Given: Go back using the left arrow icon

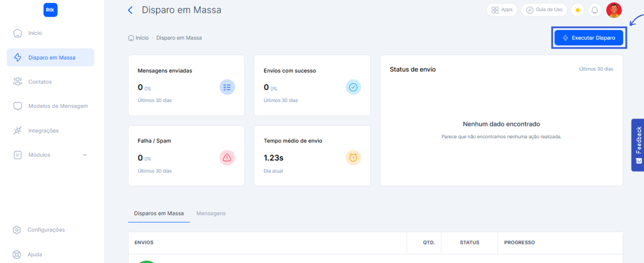Looking at the screenshot, I should tap(130, 10).
